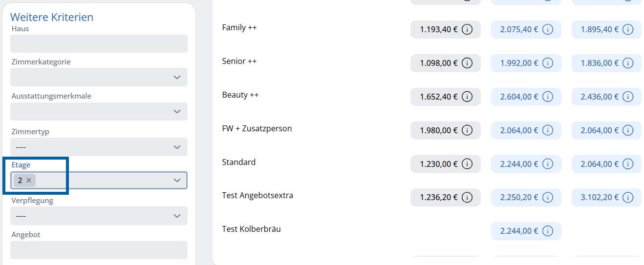The height and width of the screenshot is (265, 644).
Task: Open the Verpflegung dropdown
Action: click(177, 215)
